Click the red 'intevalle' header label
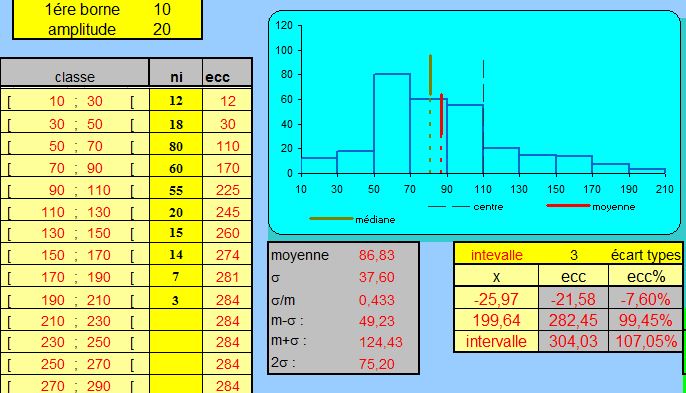This screenshot has width=686, height=393. point(497,255)
